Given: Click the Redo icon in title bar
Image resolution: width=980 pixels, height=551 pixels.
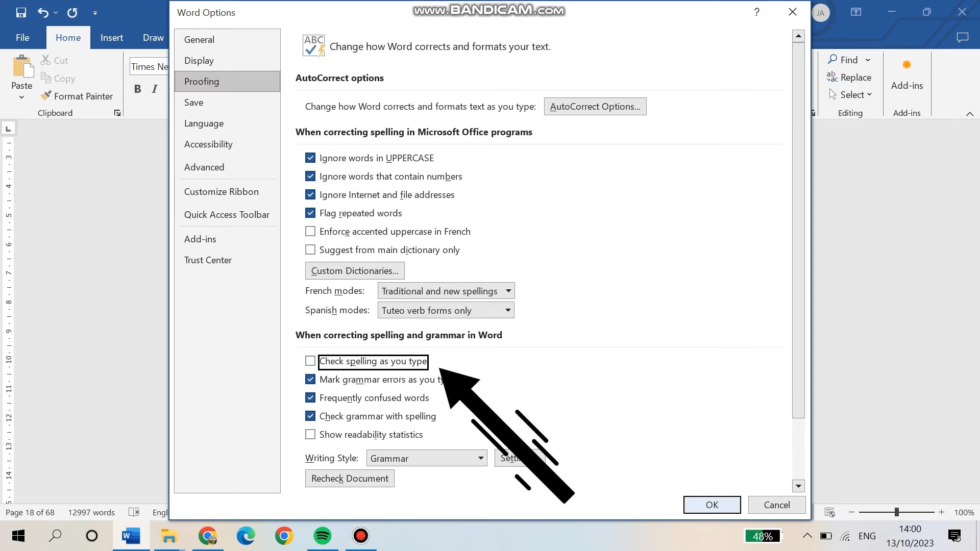Looking at the screenshot, I should (x=72, y=12).
